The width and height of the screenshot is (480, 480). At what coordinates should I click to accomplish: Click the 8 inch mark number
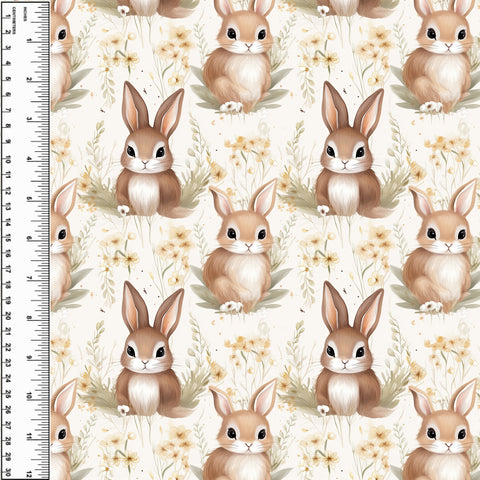coord(29,318)
